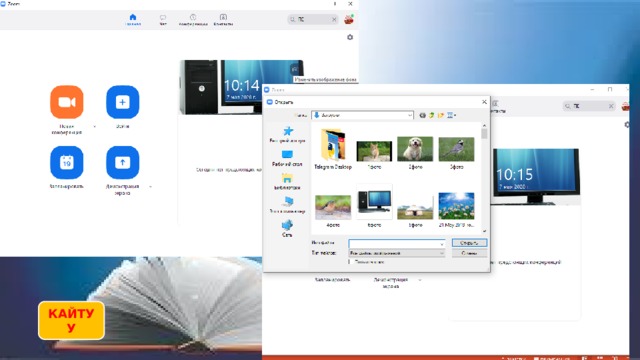Click the file list scroll up arrow

(x=484, y=126)
